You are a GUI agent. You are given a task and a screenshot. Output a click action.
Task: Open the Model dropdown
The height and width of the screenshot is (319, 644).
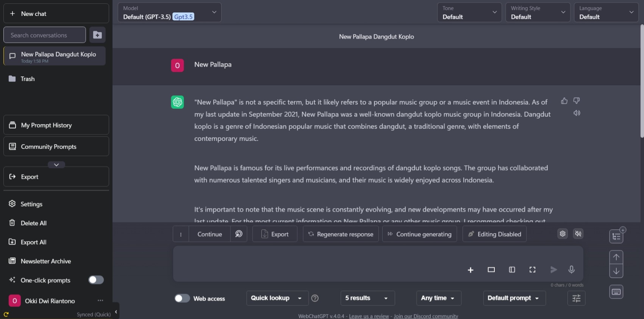point(169,12)
